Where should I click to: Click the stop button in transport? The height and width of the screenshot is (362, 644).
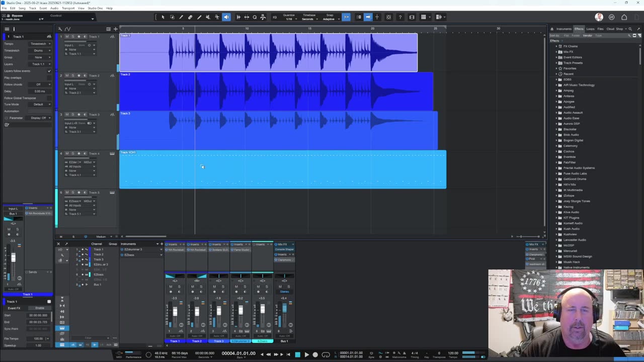coord(297,354)
